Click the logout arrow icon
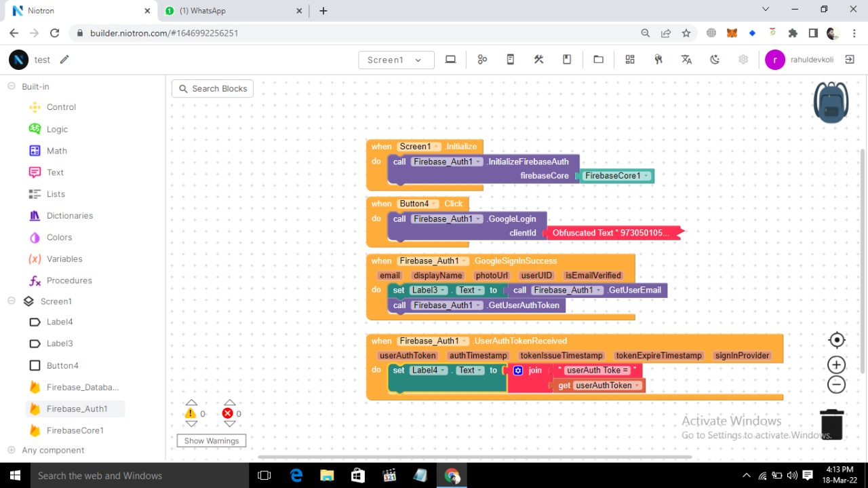This screenshot has width=868, height=488. tap(850, 60)
